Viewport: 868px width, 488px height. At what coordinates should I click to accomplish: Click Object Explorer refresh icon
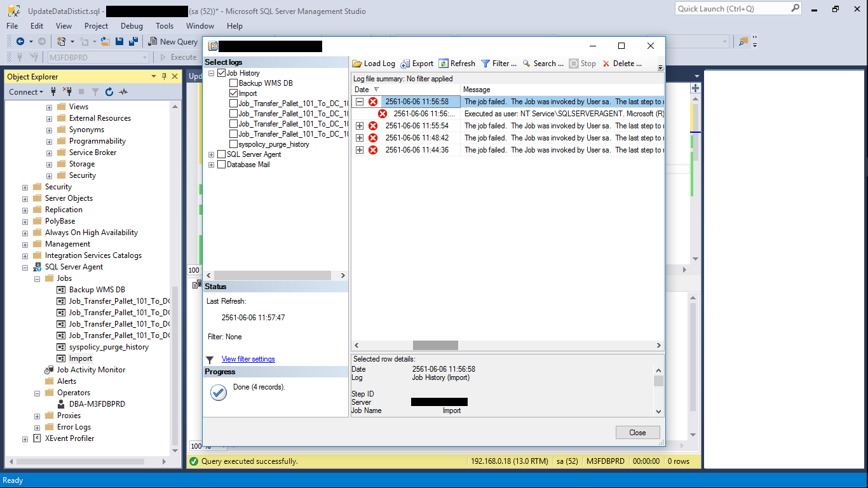coord(109,91)
